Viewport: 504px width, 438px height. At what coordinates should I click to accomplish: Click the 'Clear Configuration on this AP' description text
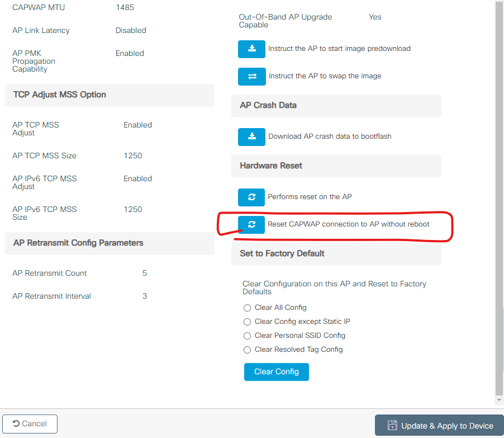click(x=334, y=288)
